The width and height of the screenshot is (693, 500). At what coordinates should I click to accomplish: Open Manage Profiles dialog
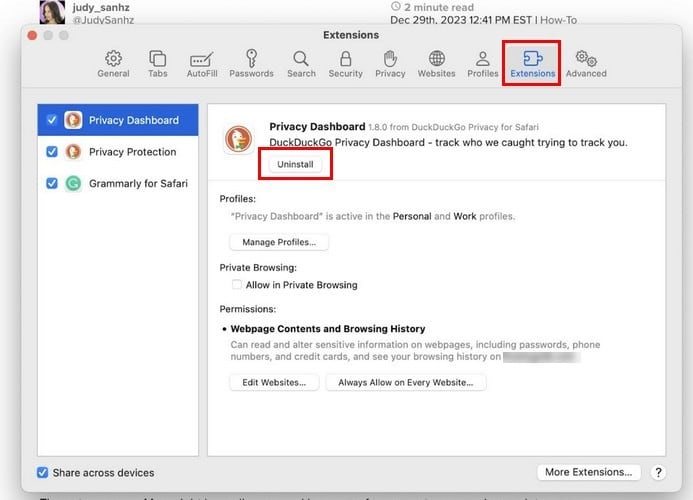[279, 242]
